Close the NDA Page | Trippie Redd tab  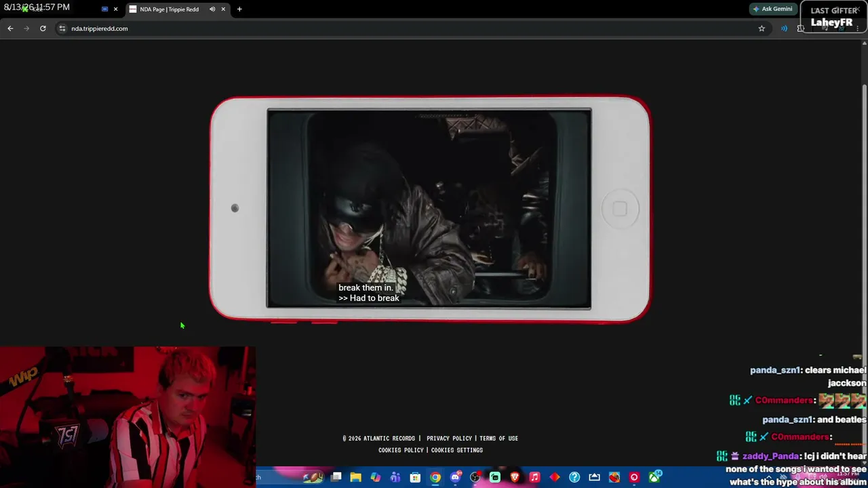223,9
